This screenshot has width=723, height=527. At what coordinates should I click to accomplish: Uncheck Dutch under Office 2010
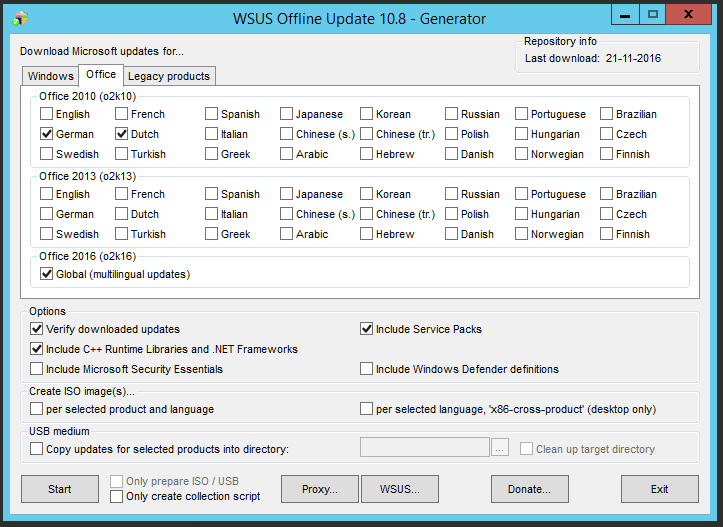122,134
